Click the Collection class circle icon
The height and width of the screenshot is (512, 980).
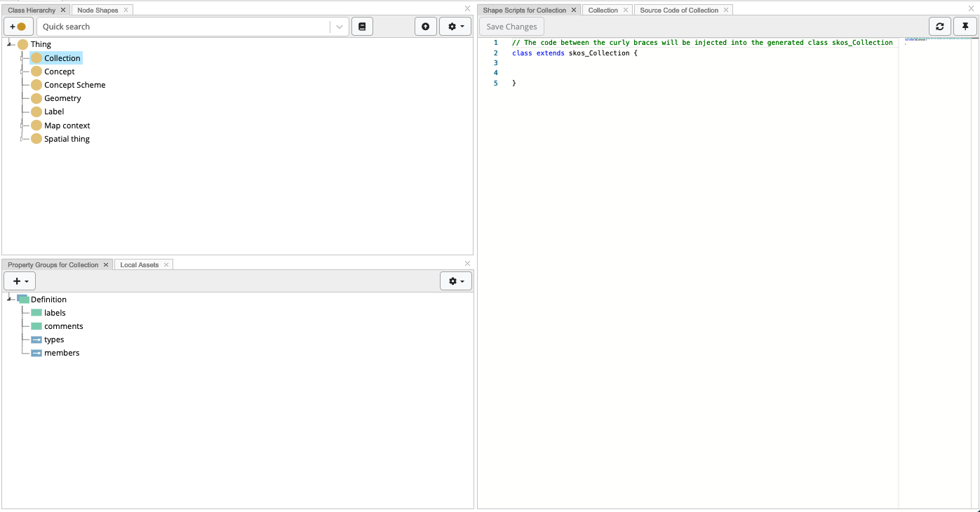coord(35,58)
